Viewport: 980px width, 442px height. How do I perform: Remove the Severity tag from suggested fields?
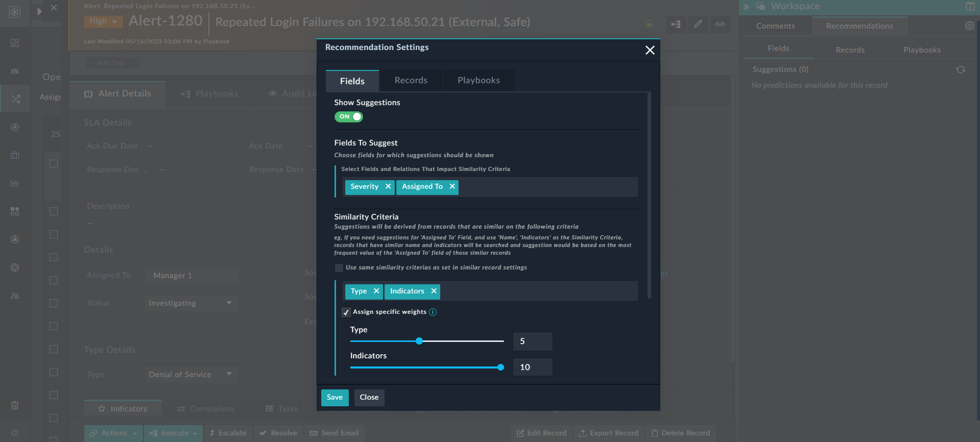[x=388, y=187]
